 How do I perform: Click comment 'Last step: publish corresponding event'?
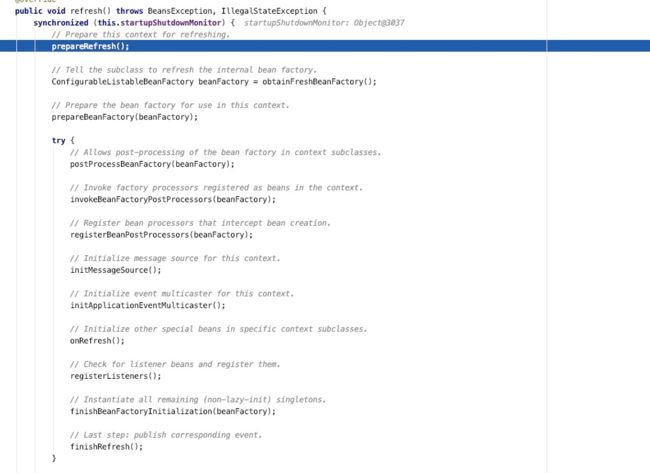click(x=166, y=435)
